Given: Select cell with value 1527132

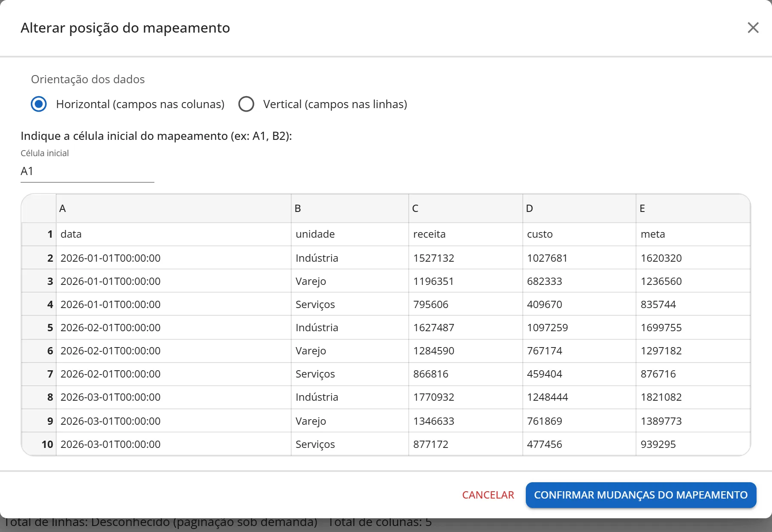Looking at the screenshot, I should (x=465, y=258).
